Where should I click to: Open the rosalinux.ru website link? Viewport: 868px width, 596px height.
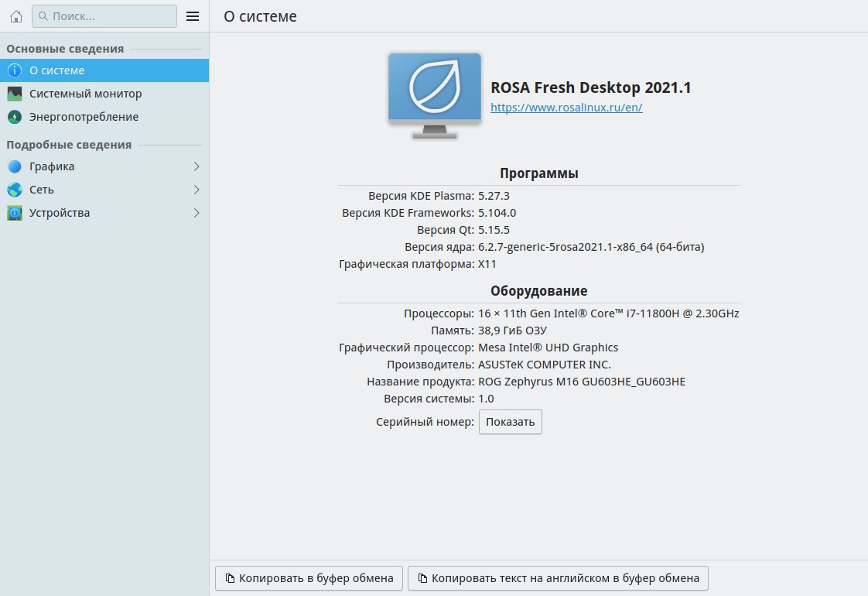tap(566, 108)
